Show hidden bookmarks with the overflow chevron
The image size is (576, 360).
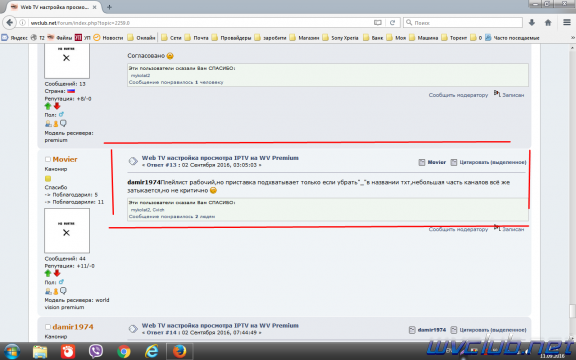pyautogui.click(x=572, y=37)
